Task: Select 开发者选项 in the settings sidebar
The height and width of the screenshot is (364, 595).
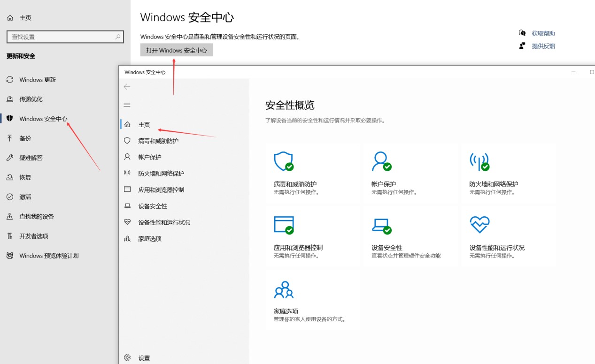Action: pos(33,236)
